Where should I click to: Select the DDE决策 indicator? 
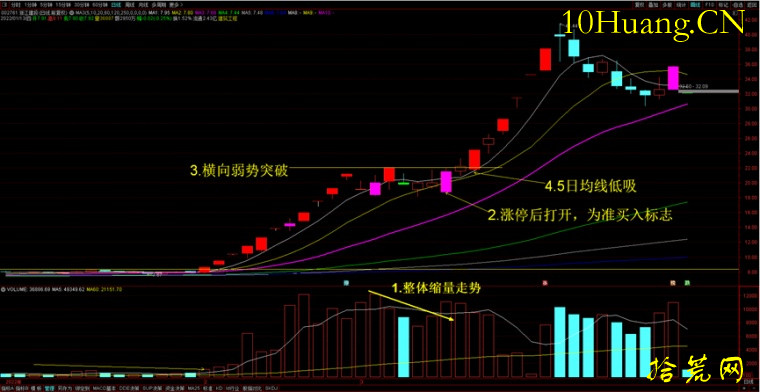[129, 388]
